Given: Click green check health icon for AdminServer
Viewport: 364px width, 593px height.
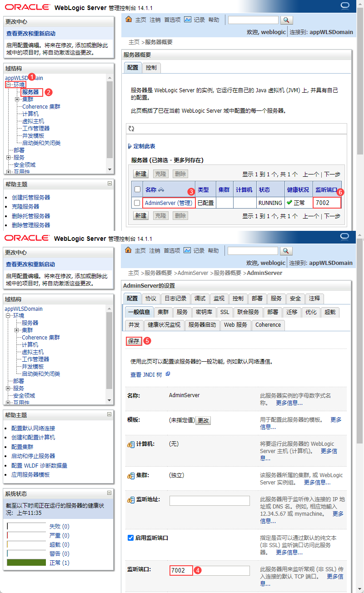Looking at the screenshot, I should click(x=289, y=203).
